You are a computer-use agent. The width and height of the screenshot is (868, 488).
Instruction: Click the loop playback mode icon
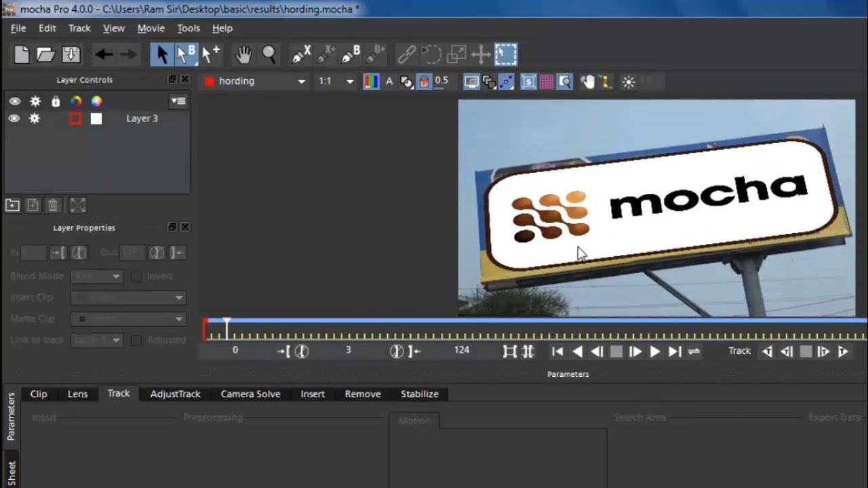tap(694, 351)
